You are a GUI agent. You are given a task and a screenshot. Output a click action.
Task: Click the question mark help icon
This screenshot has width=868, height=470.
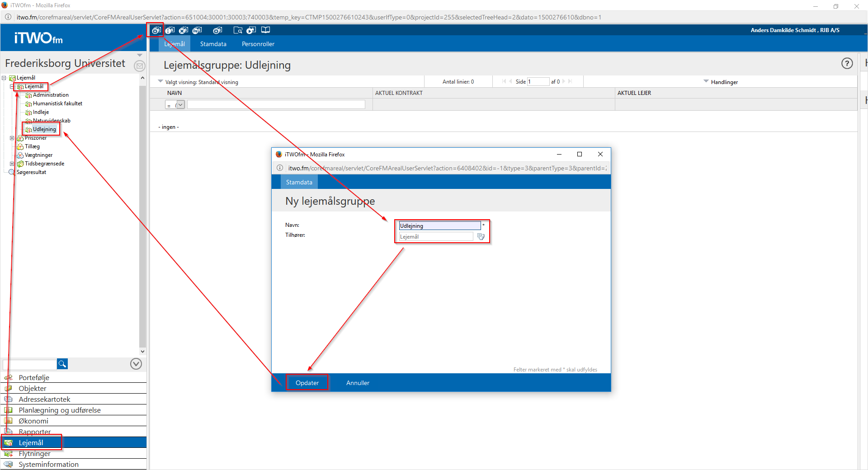(847, 64)
